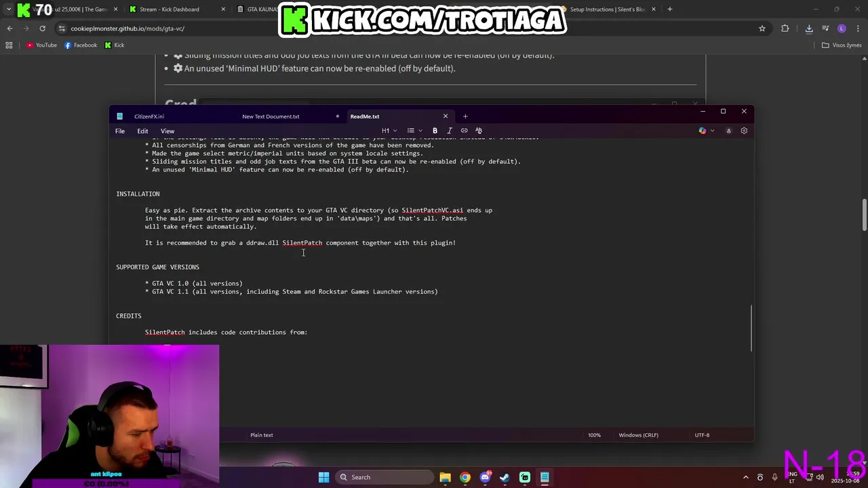Click UTF-8 encoding indicator
This screenshot has height=488, width=868.
click(x=702, y=435)
